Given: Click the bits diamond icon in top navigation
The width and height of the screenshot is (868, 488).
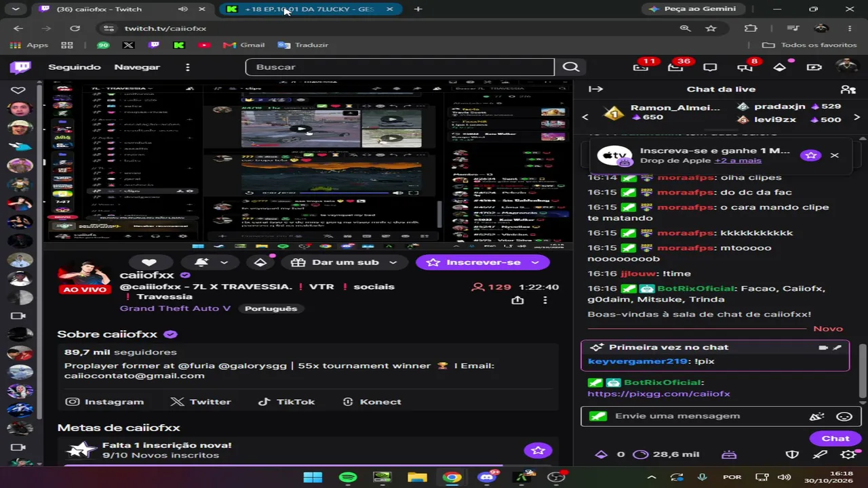Looking at the screenshot, I should point(780,66).
